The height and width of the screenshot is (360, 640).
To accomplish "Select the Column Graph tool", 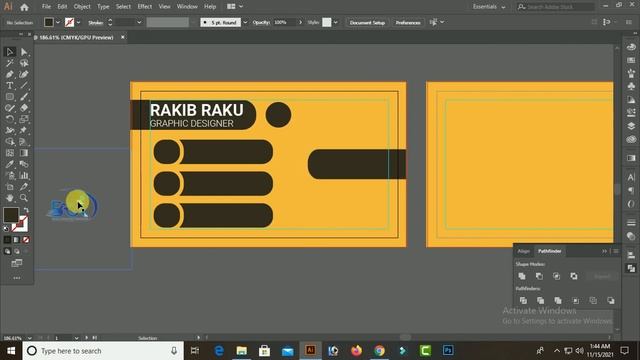I will 24,176.
